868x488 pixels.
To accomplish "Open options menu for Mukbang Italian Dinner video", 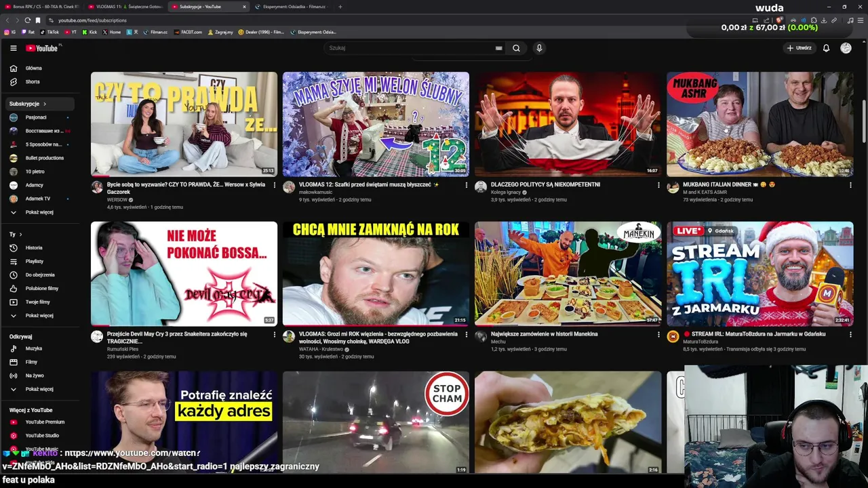I will pos(850,185).
